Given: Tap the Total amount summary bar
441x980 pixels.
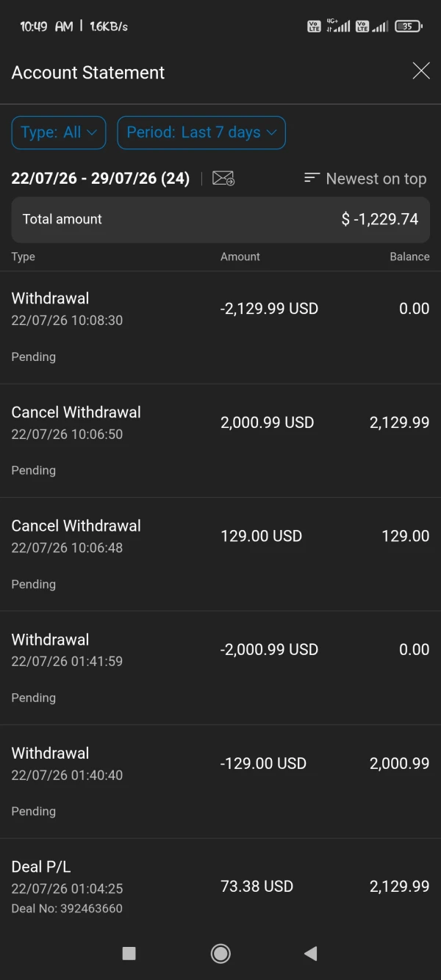Looking at the screenshot, I should point(220,219).
